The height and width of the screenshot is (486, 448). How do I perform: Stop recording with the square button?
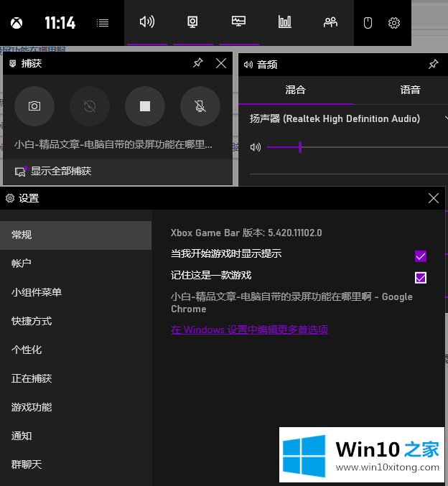click(x=145, y=106)
